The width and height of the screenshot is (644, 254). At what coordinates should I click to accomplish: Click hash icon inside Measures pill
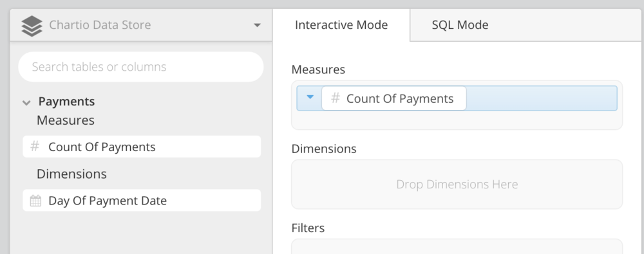coord(336,98)
